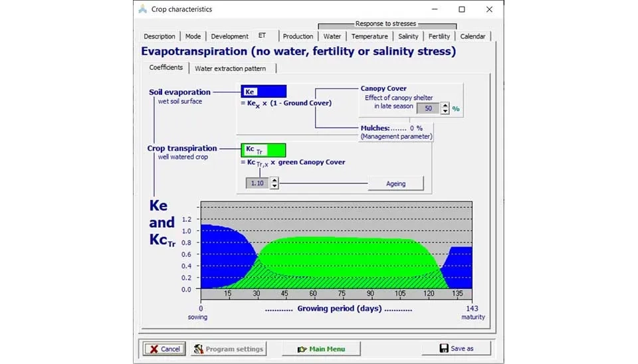Click the blue Ke color box
Screen dimensions: 638x364
[x=263, y=92]
